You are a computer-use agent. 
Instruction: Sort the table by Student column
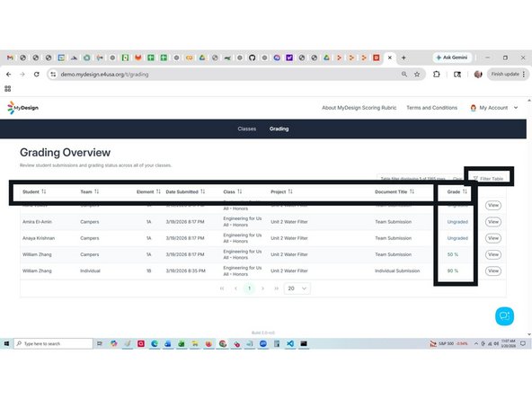pyautogui.click(x=43, y=191)
